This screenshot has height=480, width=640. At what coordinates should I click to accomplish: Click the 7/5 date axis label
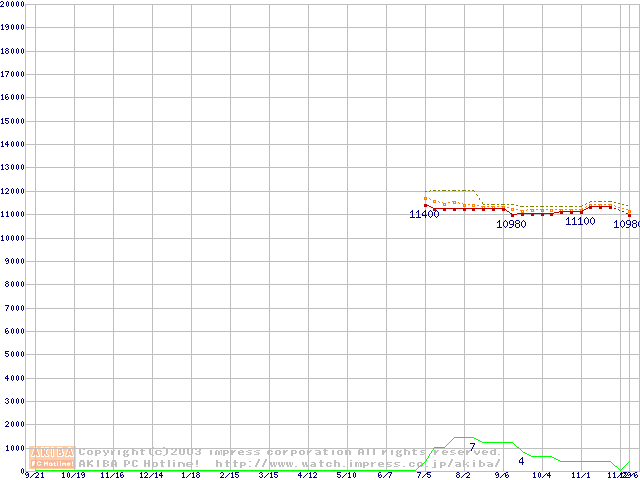pyautogui.click(x=424, y=476)
